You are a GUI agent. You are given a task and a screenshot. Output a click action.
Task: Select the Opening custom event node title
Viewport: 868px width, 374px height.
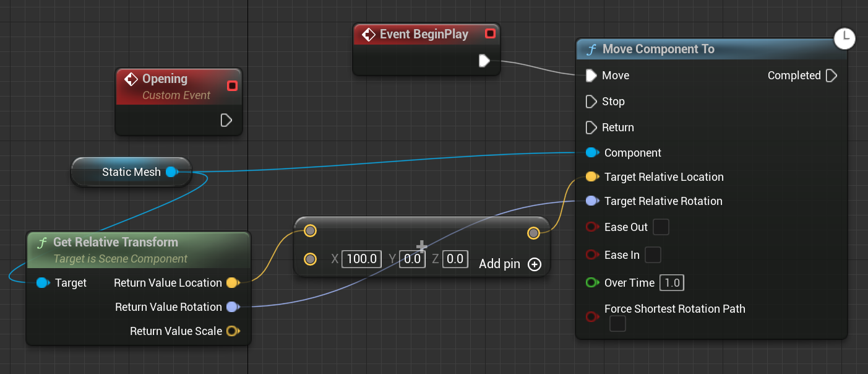(x=165, y=79)
